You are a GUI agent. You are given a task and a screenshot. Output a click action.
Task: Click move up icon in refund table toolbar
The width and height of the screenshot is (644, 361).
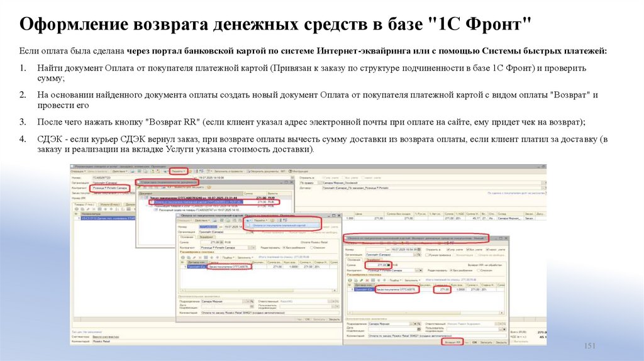(378, 280)
